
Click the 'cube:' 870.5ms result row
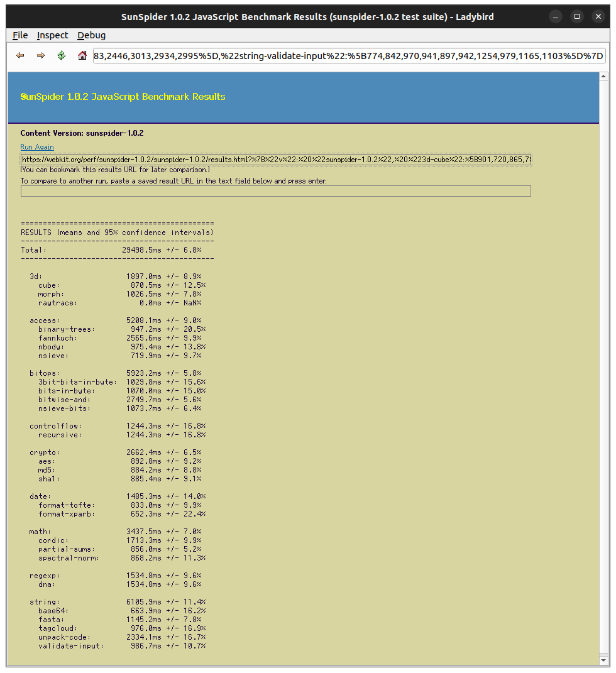coord(122,285)
